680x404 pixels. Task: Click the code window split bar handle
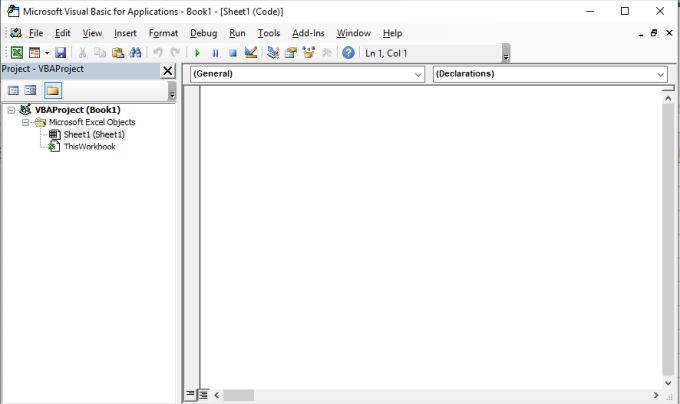[x=668, y=88]
